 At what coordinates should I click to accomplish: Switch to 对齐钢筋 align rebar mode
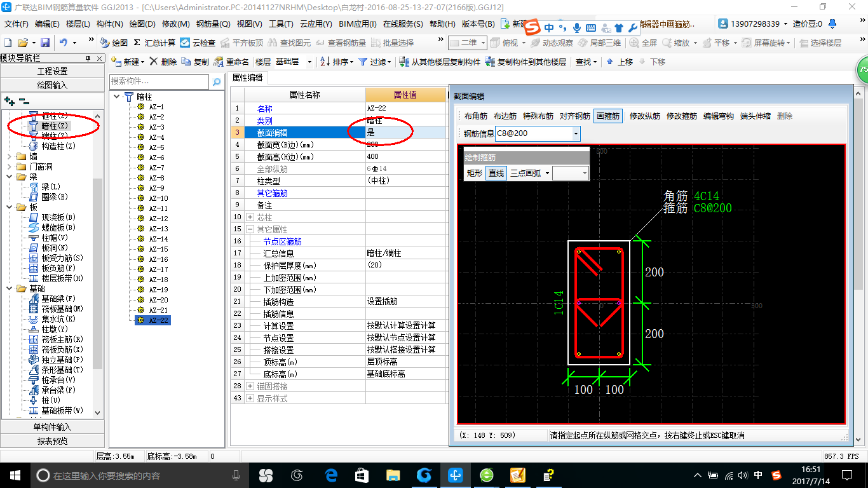point(575,116)
